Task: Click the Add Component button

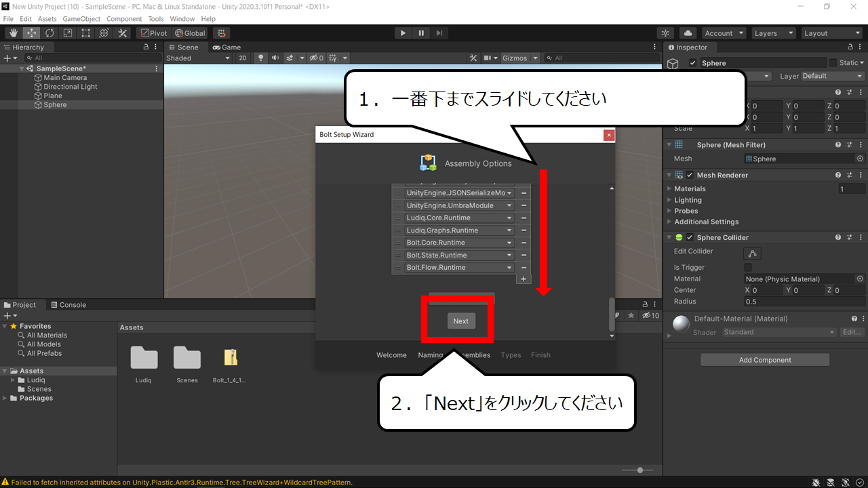Action: point(765,360)
